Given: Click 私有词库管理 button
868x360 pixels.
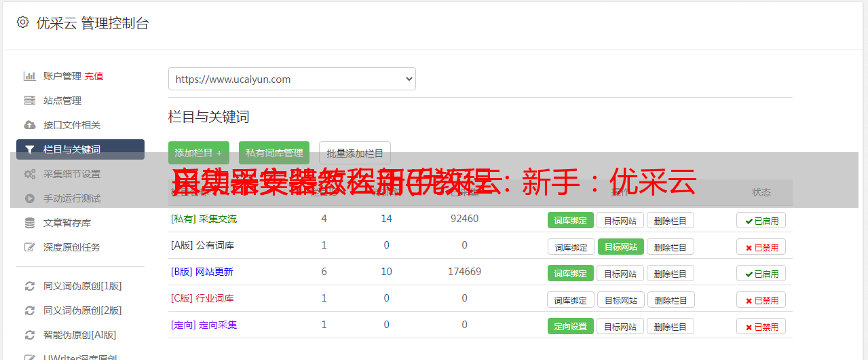Looking at the screenshot, I should click(274, 153).
